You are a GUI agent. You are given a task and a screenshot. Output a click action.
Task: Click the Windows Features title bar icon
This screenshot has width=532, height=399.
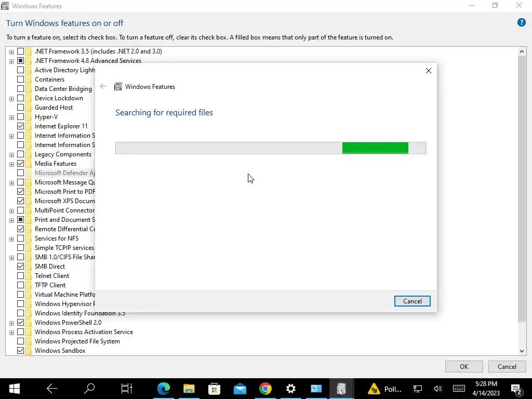click(x=5, y=6)
